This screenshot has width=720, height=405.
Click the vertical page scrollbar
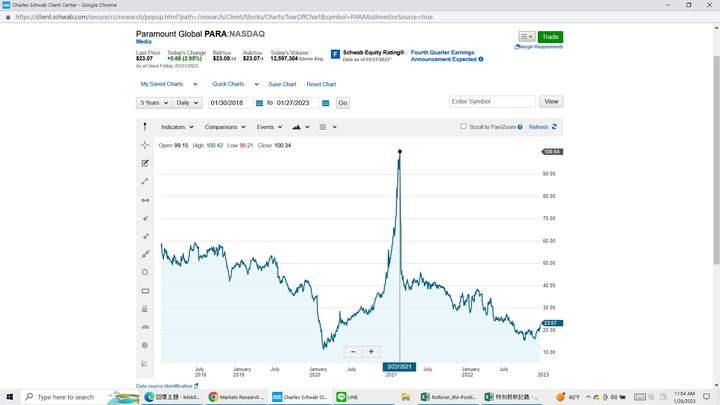[716, 160]
